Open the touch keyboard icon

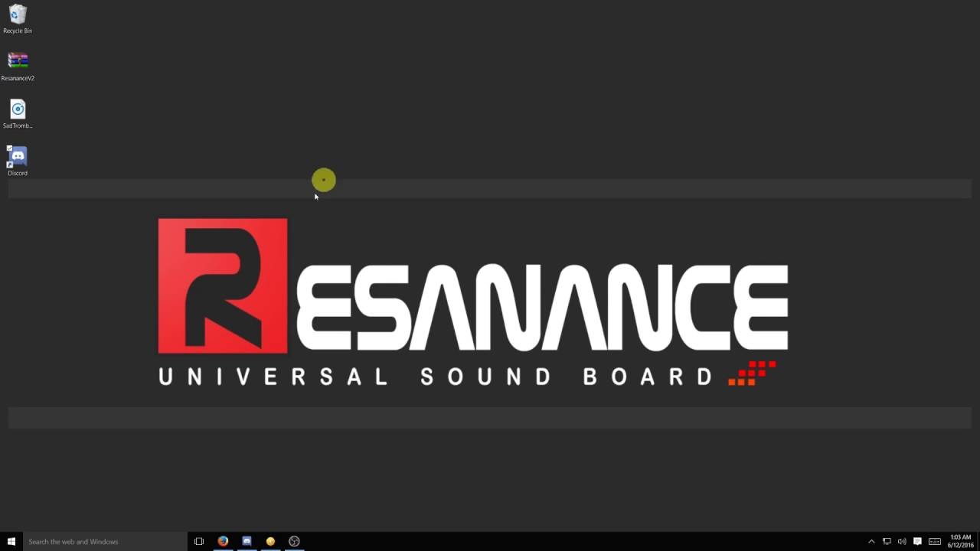click(x=934, y=541)
